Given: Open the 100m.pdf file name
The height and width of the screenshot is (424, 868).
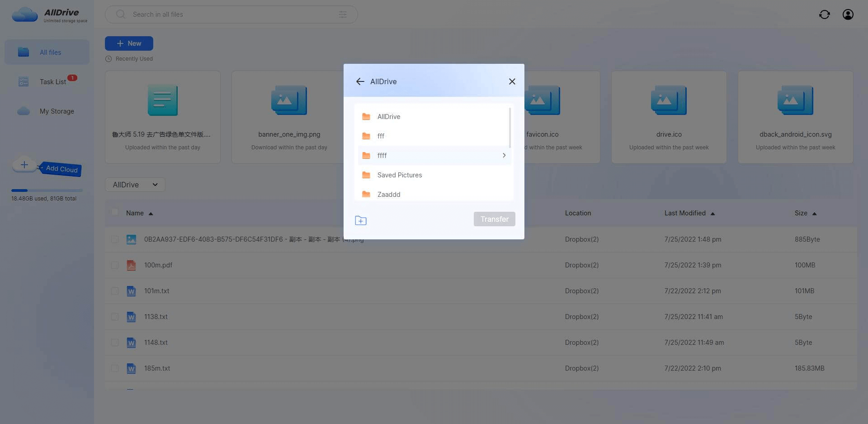Looking at the screenshot, I should [158, 265].
